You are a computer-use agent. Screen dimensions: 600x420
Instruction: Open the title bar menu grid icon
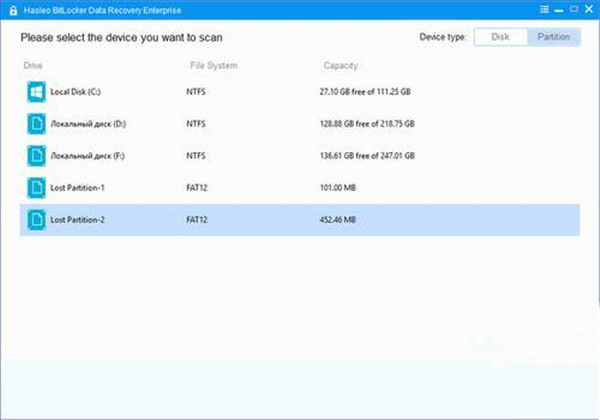(544, 10)
